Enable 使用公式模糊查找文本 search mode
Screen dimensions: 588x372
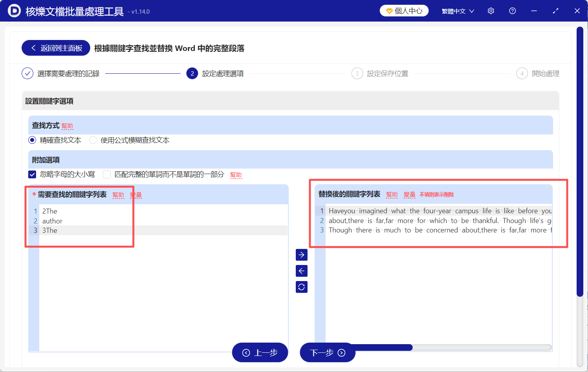[x=93, y=140]
